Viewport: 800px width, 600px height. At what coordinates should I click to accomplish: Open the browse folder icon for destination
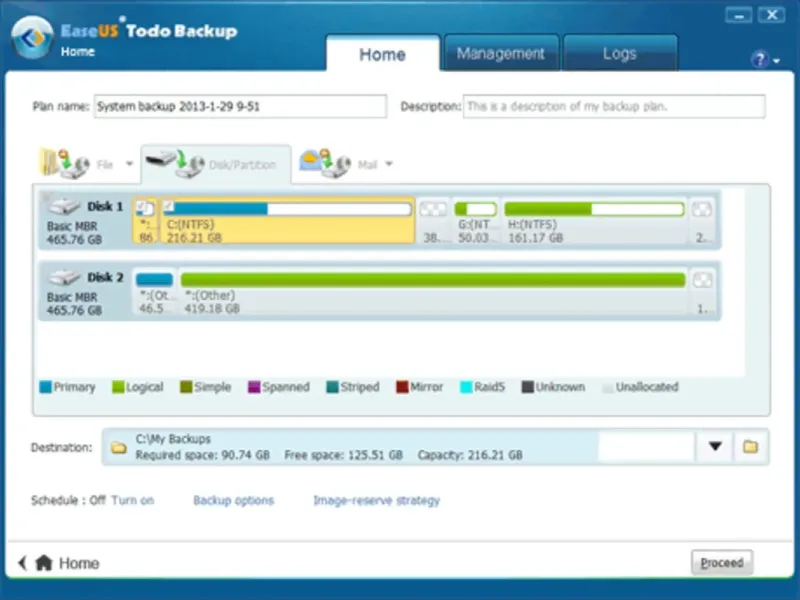click(751, 447)
